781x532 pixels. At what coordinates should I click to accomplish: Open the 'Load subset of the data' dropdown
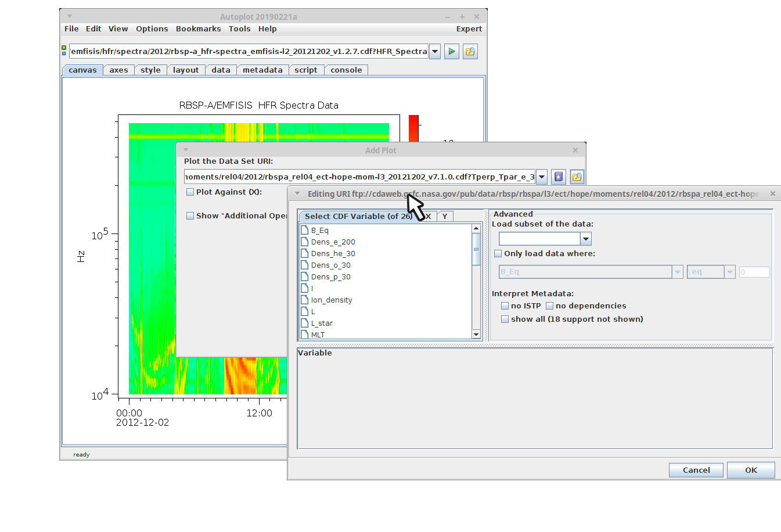click(585, 239)
